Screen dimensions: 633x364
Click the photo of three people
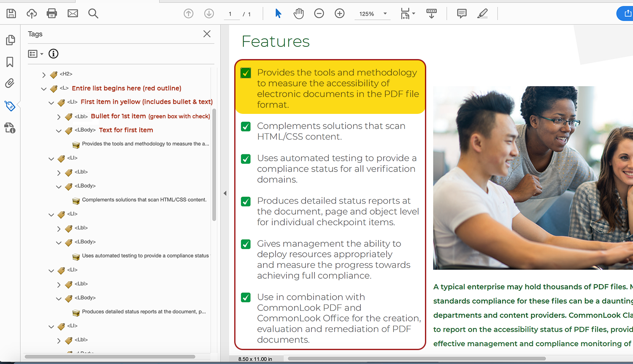(x=533, y=178)
